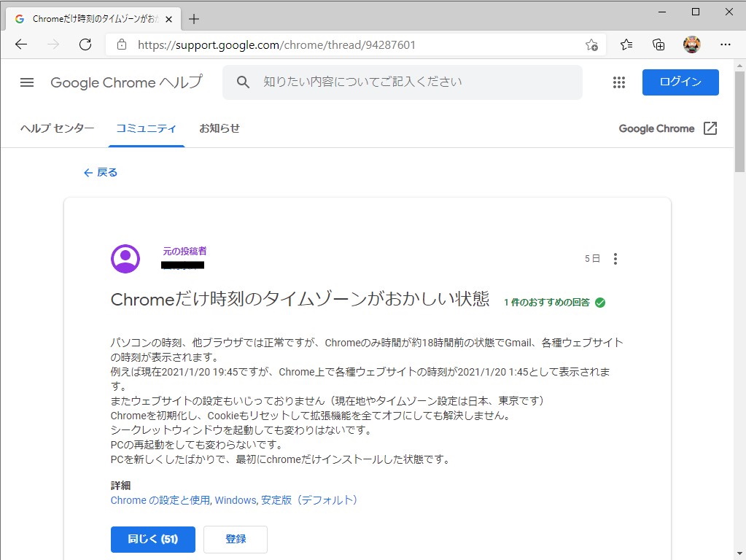746x560 pixels.
Task: Click the disabled forward arrow
Action: tap(53, 44)
